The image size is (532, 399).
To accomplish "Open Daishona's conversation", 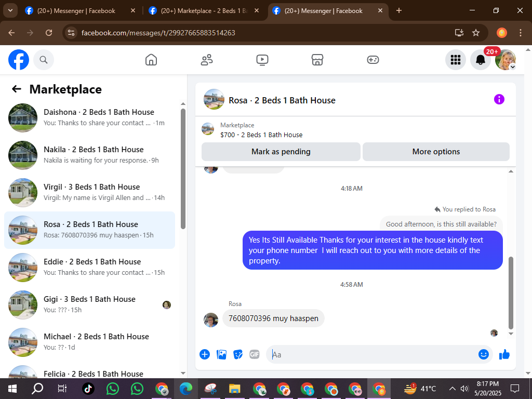I will 89,117.
